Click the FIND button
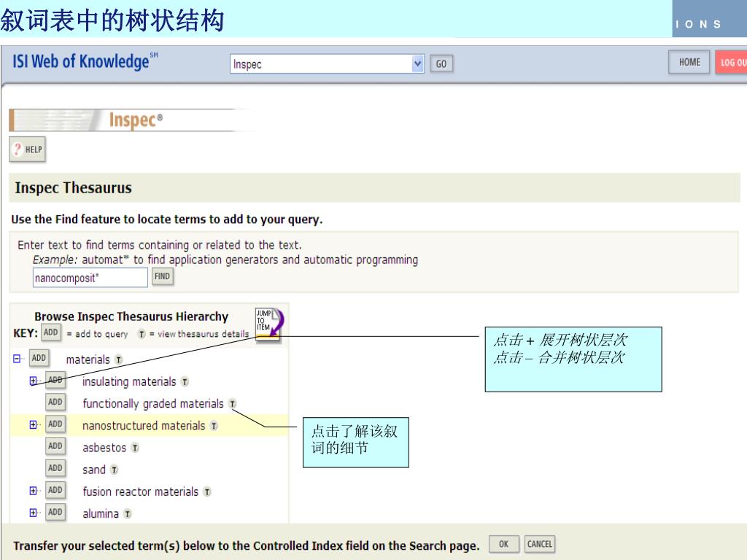747x560 pixels. coord(162,276)
